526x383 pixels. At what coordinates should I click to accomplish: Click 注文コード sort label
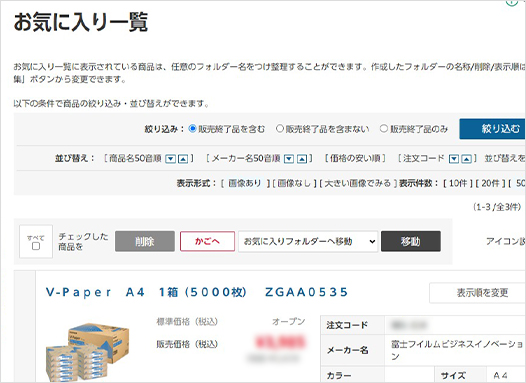pos(424,158)
